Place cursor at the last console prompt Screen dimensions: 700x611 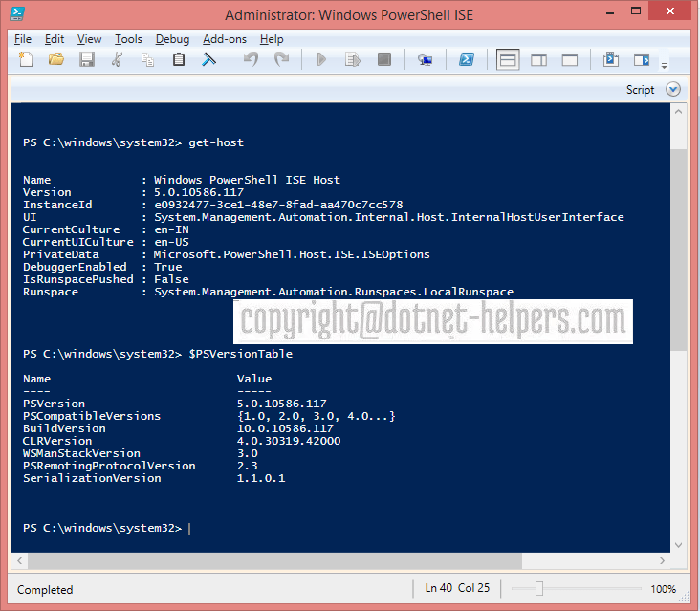189,528
